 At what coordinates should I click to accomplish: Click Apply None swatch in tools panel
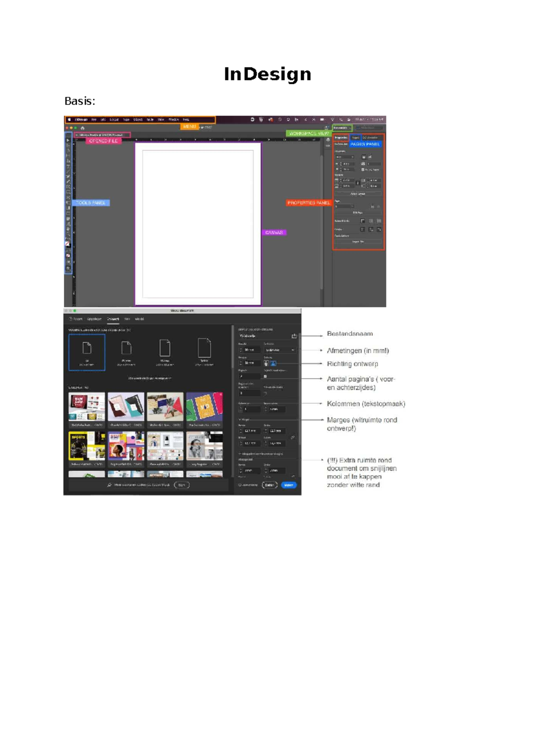point(68,256)
